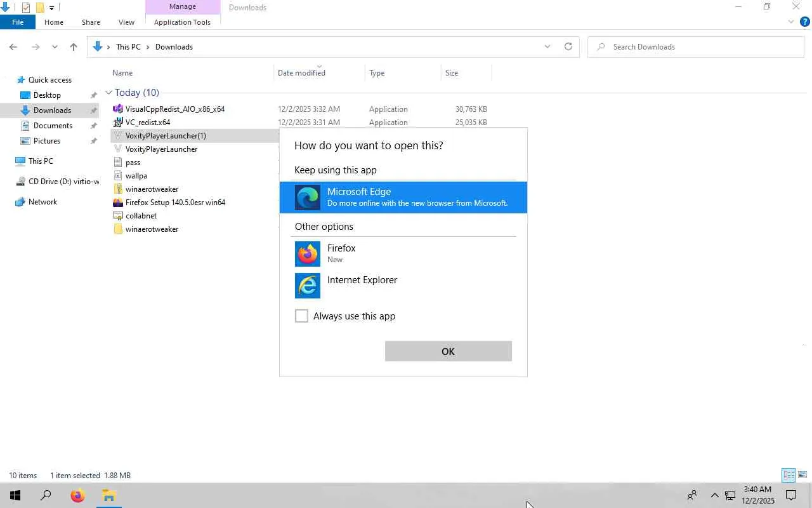Open Network in the navigation pane
812x508 pixels.
[x=43, y=202]
